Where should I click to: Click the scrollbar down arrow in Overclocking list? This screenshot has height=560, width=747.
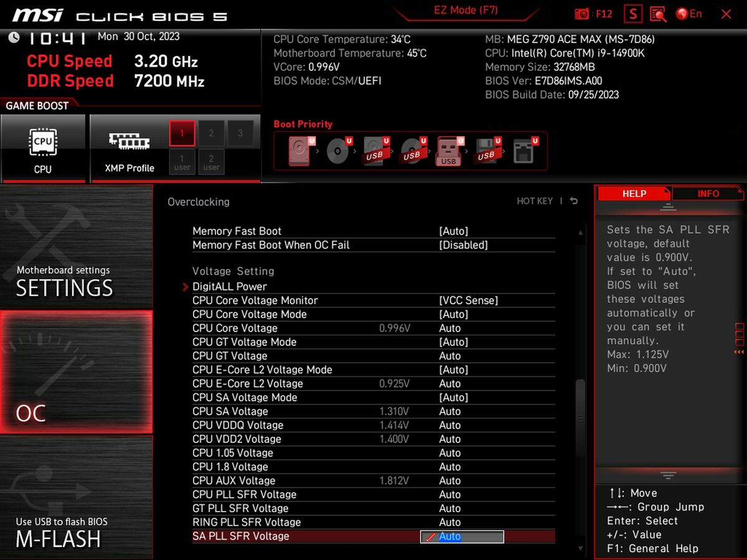(580, 548)
